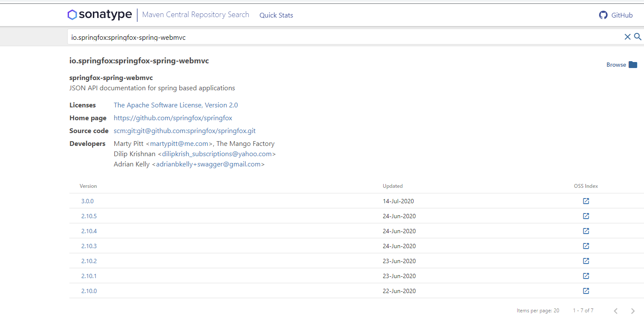Clear the search field using the X icon

(627, 37)
